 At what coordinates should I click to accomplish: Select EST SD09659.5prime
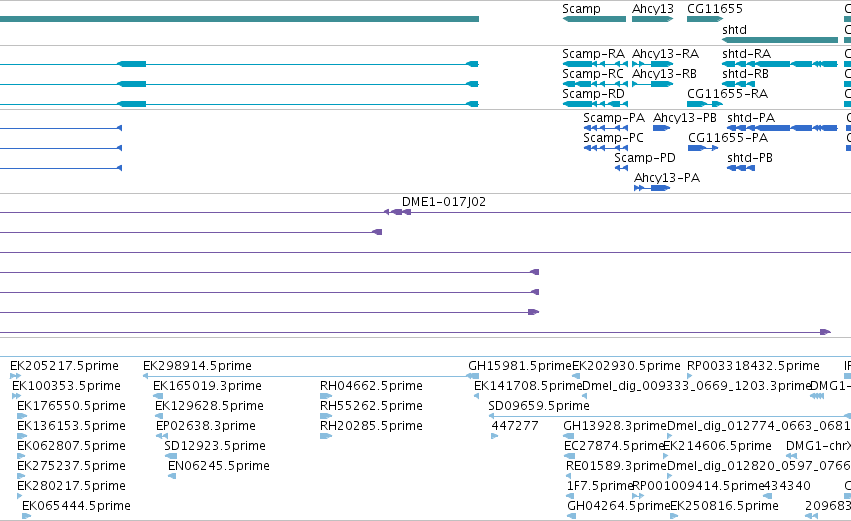tap(538, 406)
